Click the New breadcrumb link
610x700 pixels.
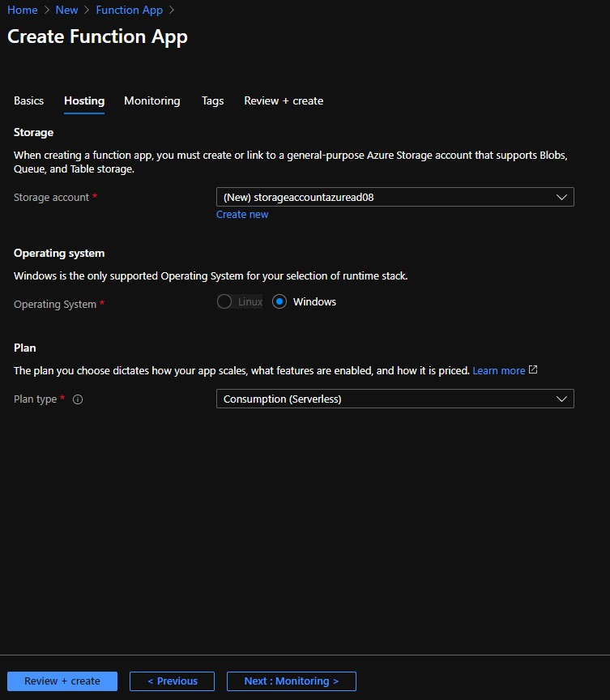point(66,10)
